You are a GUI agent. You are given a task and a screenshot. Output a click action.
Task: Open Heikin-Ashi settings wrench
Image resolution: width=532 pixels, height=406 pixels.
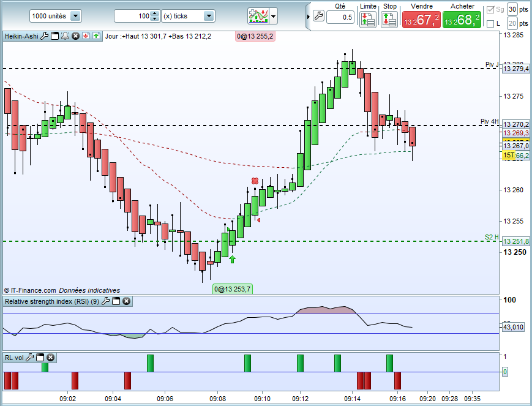click(x=45, y=36)
